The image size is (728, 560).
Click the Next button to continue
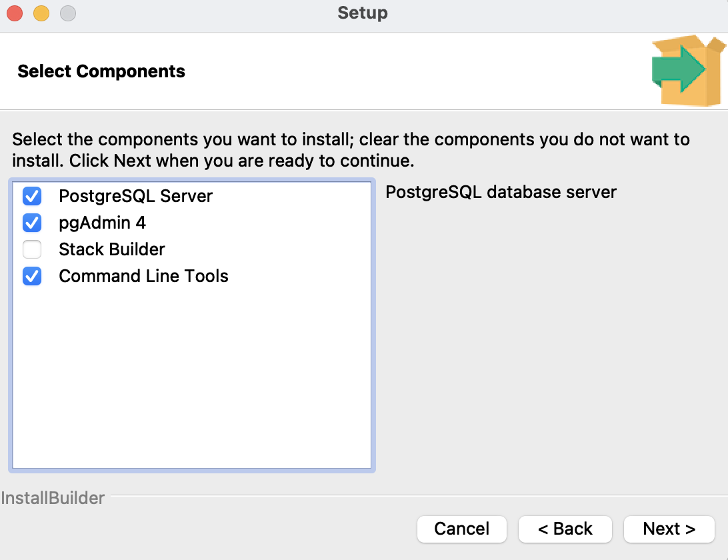[x=669, y=529]
